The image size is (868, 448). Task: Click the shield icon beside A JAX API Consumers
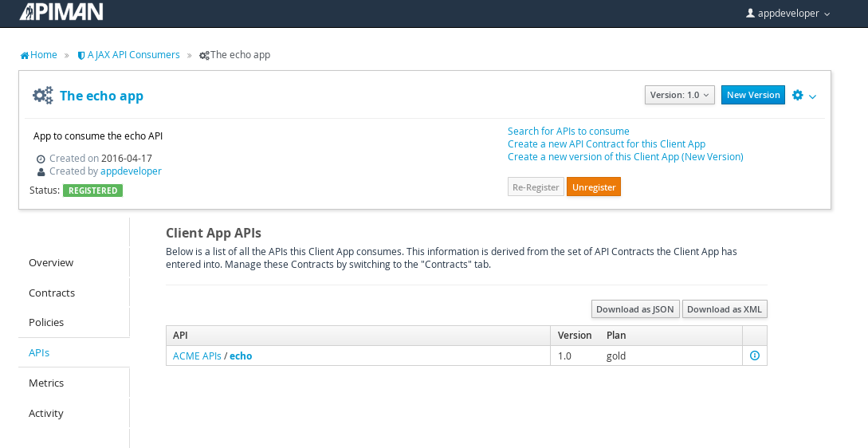coord(81,55)
